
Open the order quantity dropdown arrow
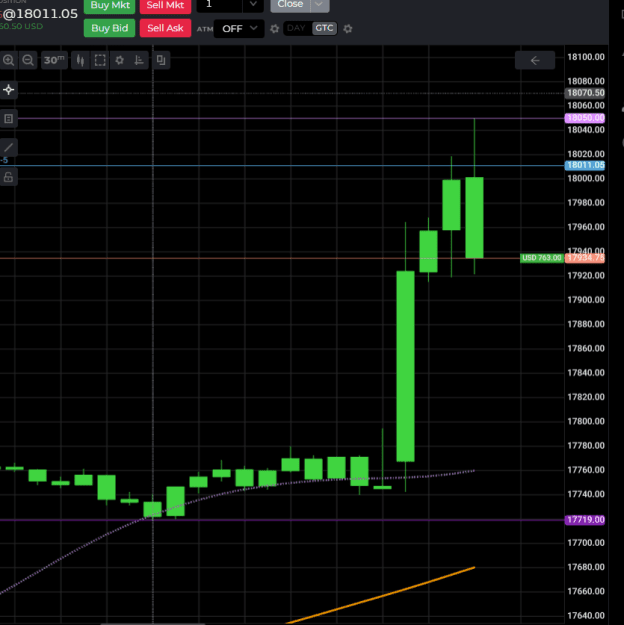pyautogui.click(x=253, y=5)
